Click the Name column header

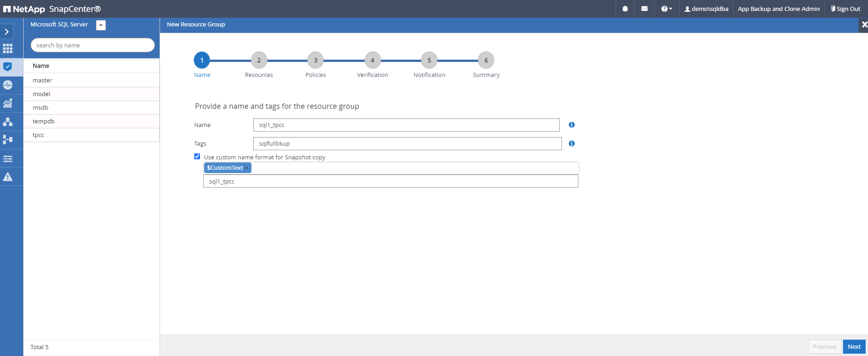click(x=41, y=66)
